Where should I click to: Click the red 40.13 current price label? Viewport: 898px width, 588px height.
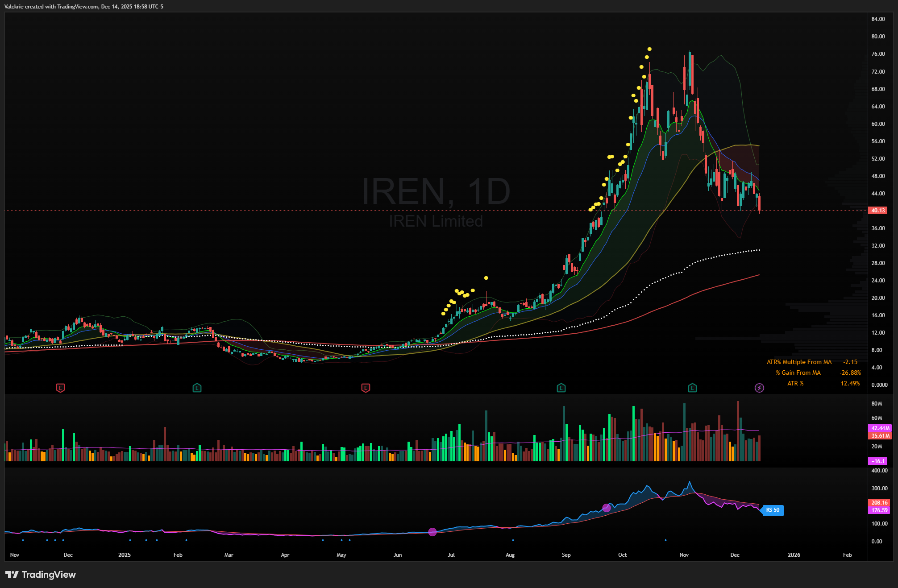click(878, 210)
